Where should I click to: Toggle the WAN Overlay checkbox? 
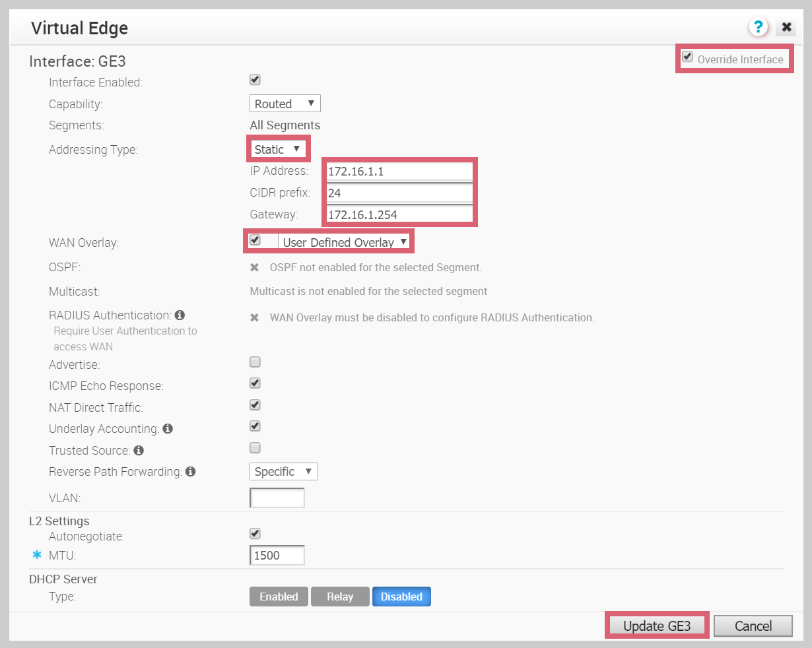pos(255,240)
